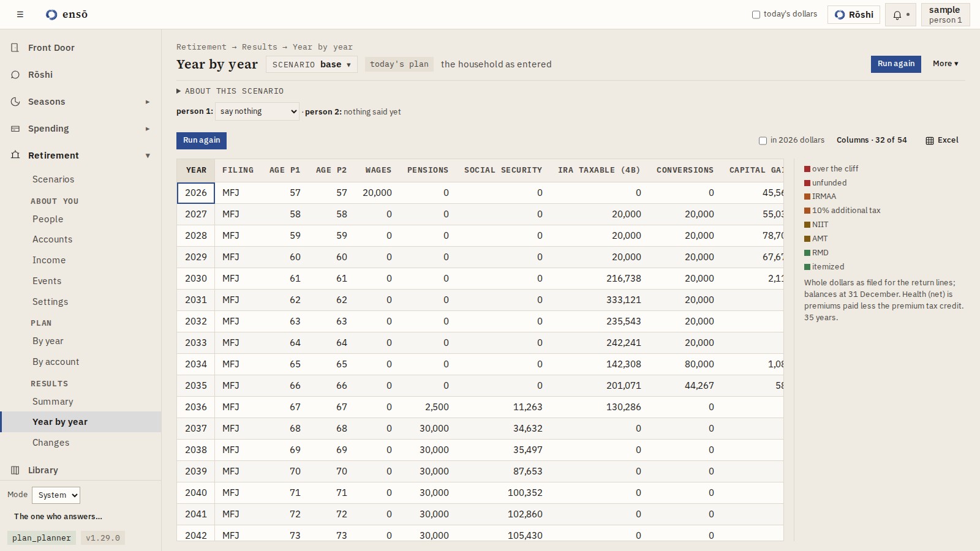Screen dimensions: 980x551
Task: Click the plan_planner badge
Action: pos(42,538)
